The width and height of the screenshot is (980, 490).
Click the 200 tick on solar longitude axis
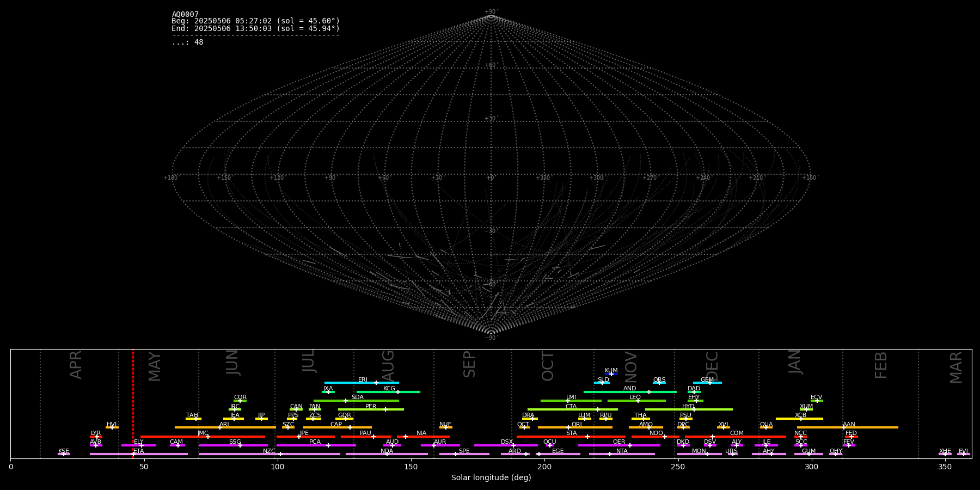[544, 467]
